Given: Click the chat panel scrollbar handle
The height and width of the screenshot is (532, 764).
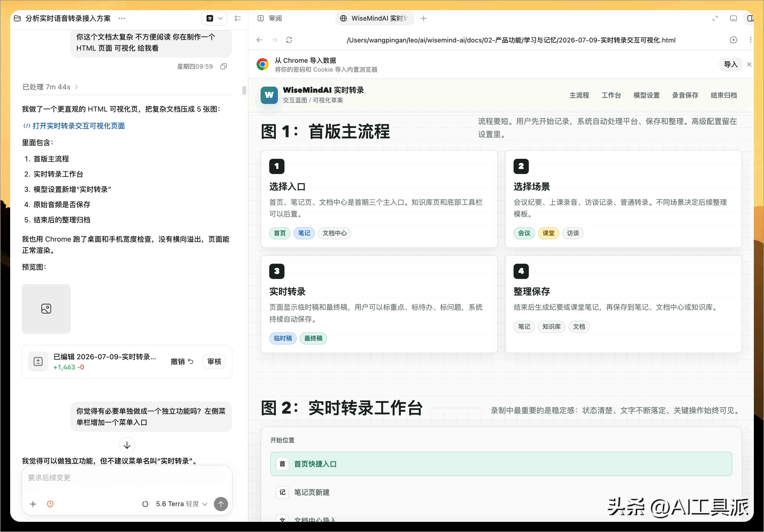Looking at the screenshot, I should coord(244,90).
